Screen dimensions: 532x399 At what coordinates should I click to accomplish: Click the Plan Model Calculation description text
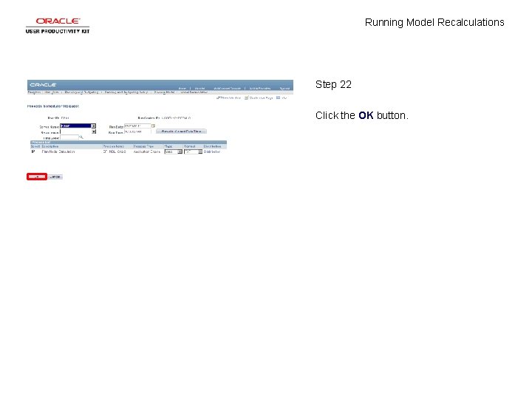(58, 151)
